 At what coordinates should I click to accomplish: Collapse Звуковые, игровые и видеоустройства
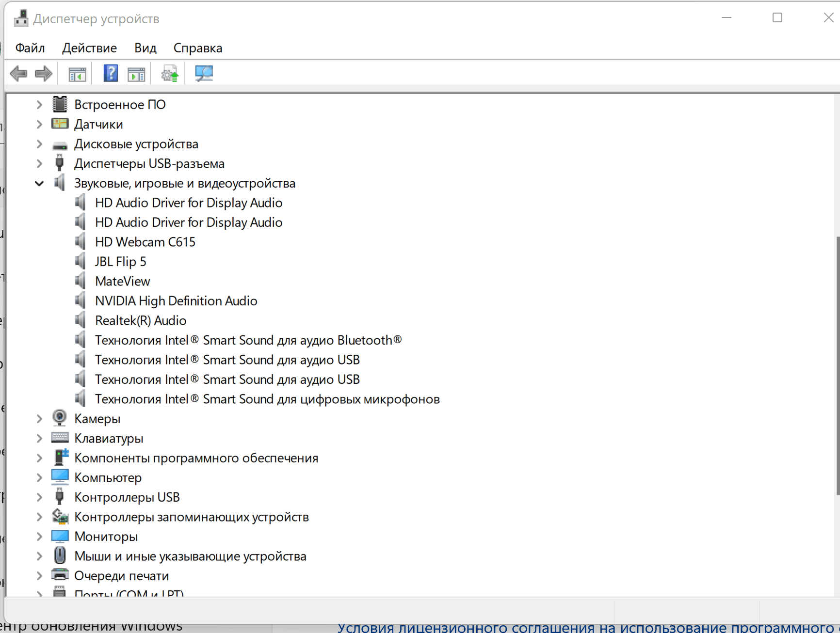(x=39, y=183)
